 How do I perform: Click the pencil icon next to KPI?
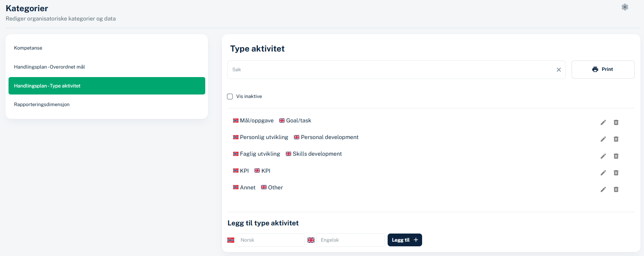tap(603, 173)
